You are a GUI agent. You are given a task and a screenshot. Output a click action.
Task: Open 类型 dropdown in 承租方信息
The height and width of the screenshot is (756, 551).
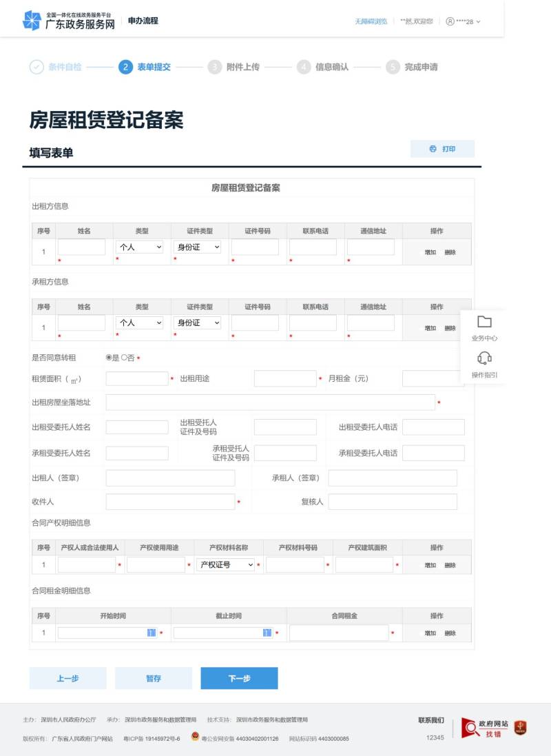click(140, 323)
